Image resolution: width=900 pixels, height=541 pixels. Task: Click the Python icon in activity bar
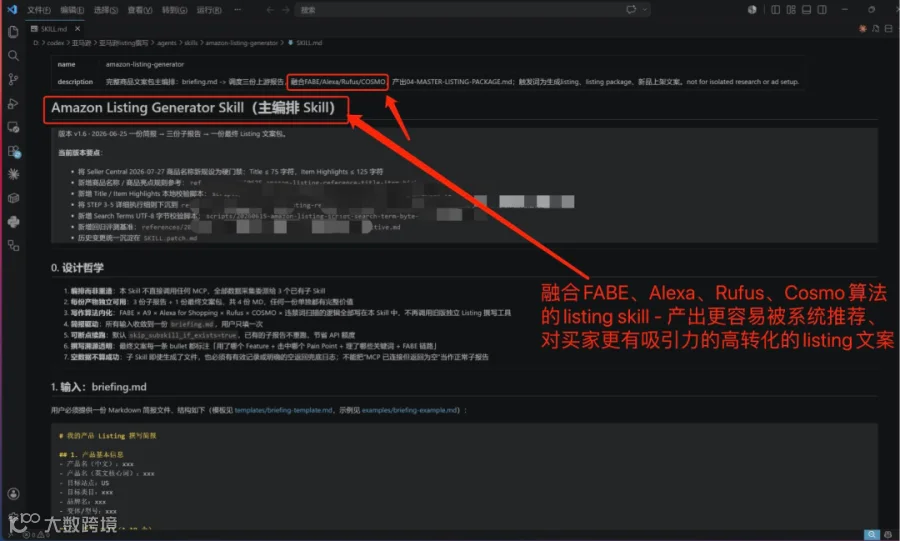[x=13, y=222]
